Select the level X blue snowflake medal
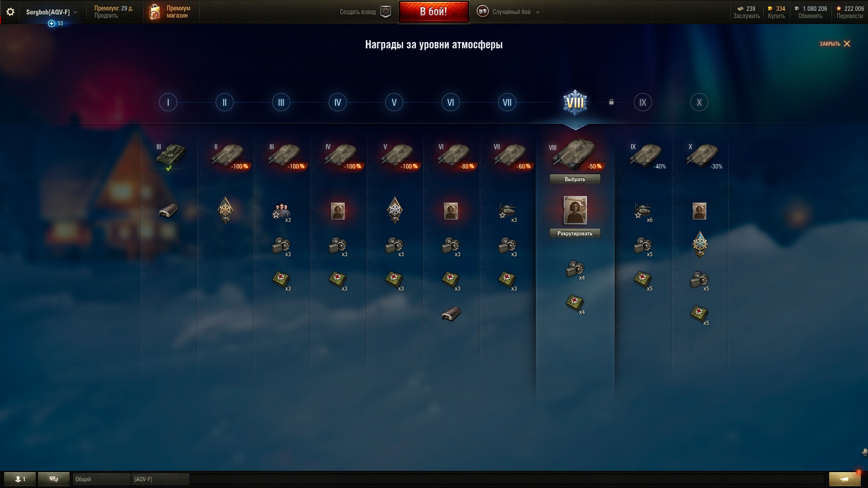Viewport: 868px width, 488px height. [700, 244]
